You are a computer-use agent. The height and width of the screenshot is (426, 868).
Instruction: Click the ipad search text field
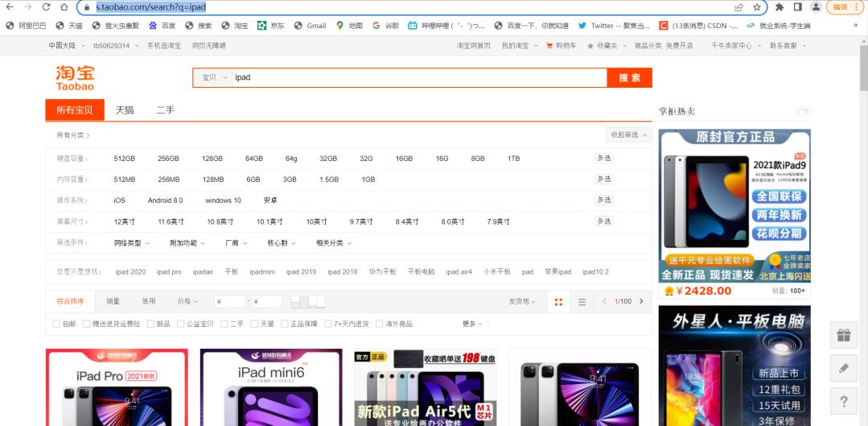tap(419, 77)
